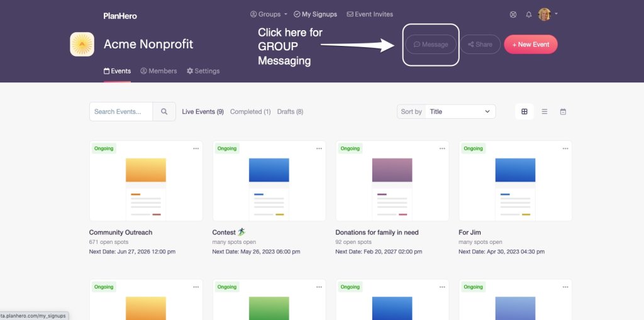Viewport: 644px width, 320px height.
Task: Expand the Groups dropdown menu
Action: tap(269, 14)
